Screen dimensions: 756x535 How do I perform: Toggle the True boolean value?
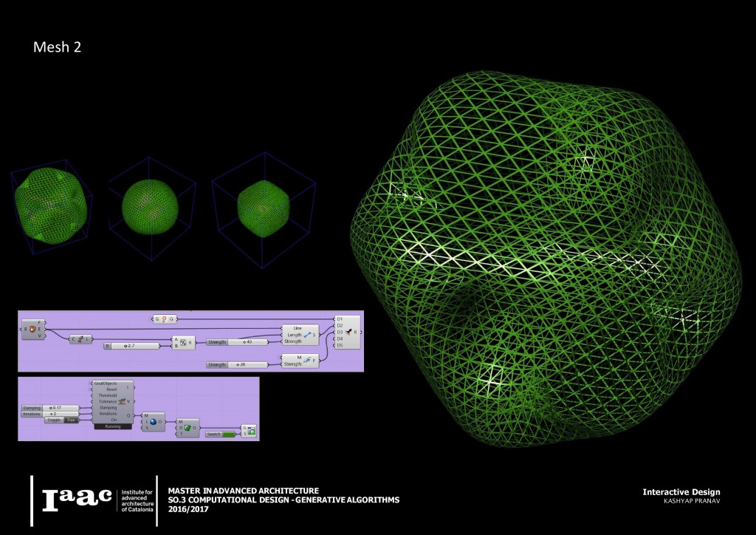pos(72,420)
